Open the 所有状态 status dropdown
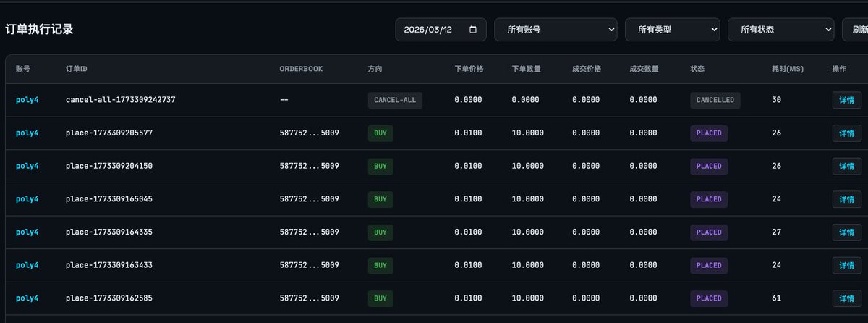The width and height of the screenshot is (868, 323). point(781,30)
